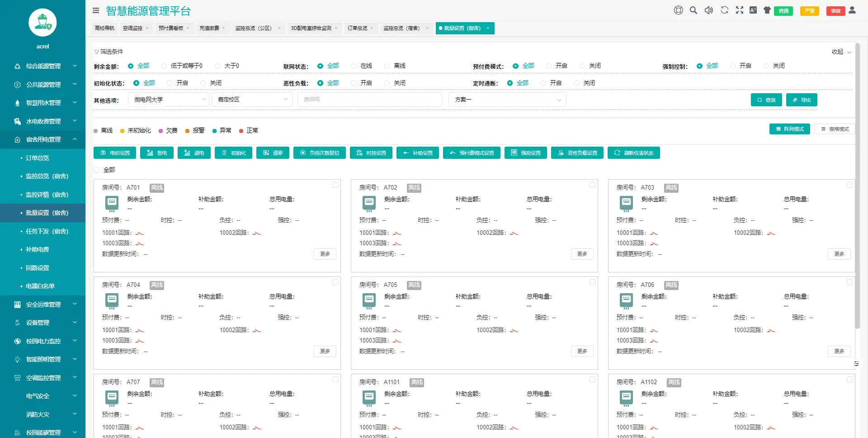Click the hamburger menu collapse icon
This screenshot has width=868, height=438.
[x=96, y=10]
